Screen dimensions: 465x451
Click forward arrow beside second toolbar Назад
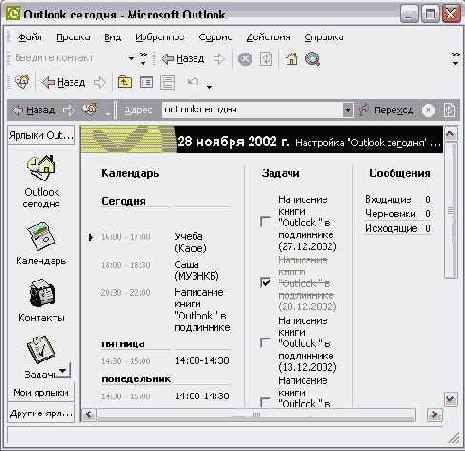pyautogui.click(x=99, y=82)
